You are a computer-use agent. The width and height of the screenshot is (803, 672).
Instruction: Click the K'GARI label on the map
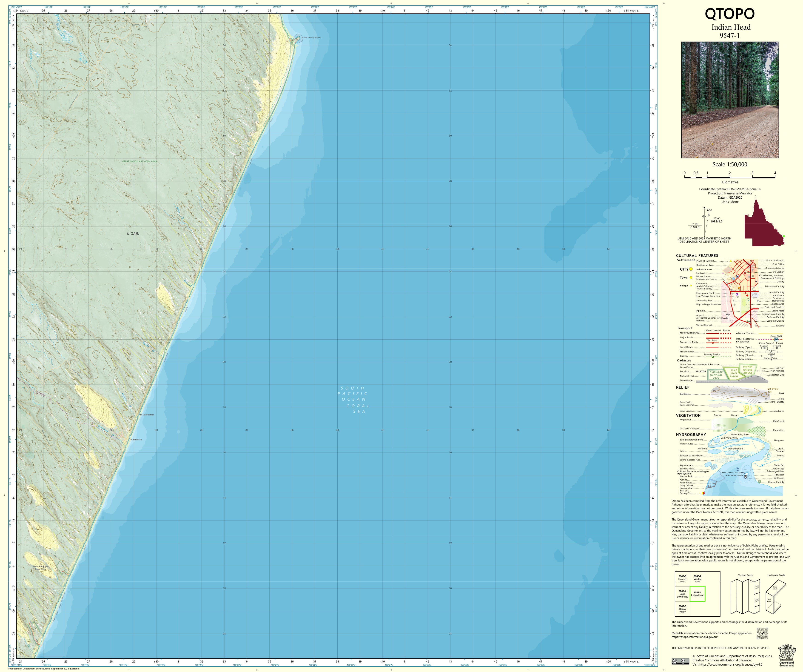tap(133, 233)
